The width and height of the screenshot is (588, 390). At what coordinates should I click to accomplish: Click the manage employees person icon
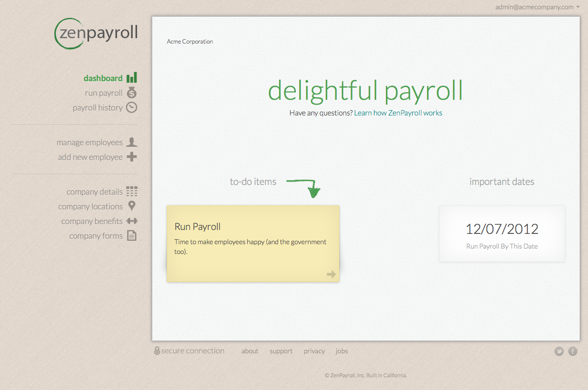132,142
